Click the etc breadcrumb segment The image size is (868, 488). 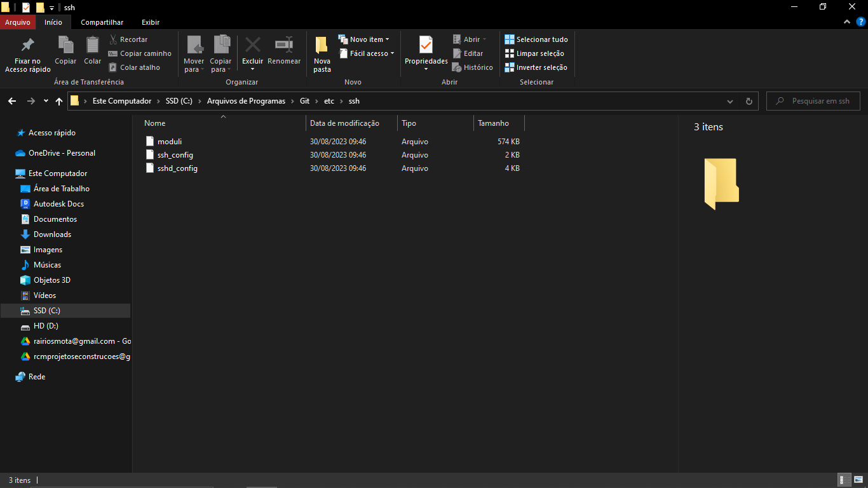(329, 101)
